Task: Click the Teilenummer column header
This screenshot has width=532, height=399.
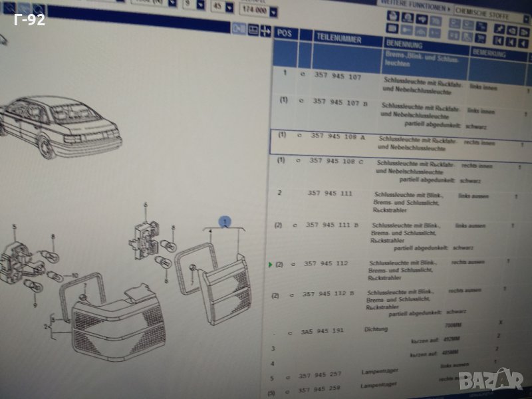Action: click(339, 39)
